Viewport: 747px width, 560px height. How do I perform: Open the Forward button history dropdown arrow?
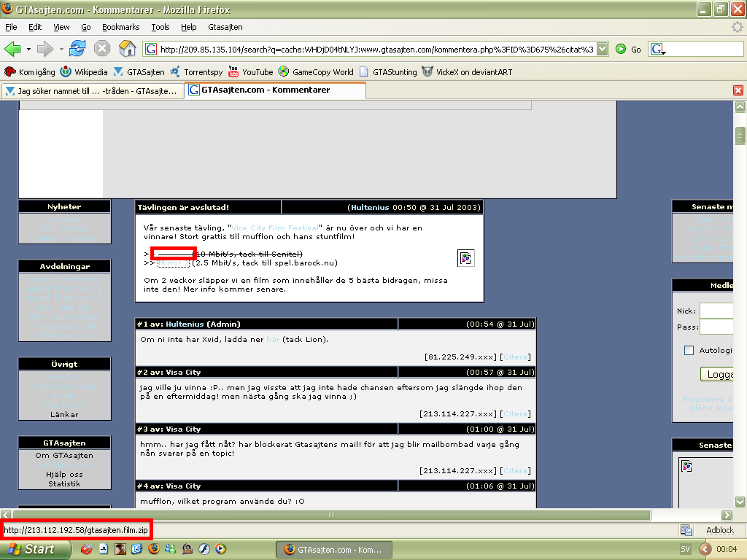point(61,49)
